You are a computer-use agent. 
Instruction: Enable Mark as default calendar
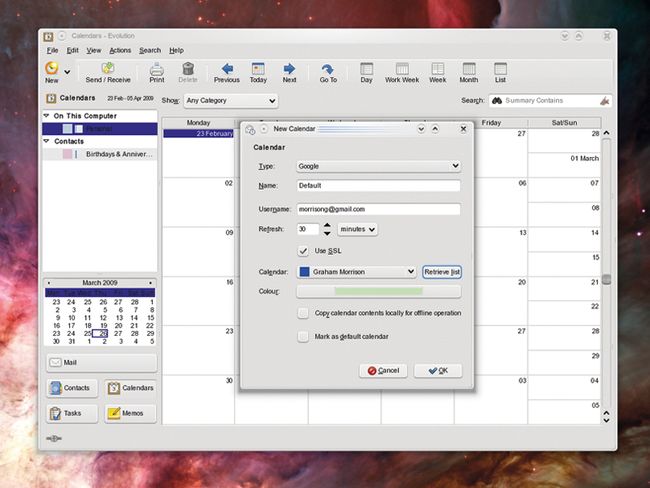303,337
